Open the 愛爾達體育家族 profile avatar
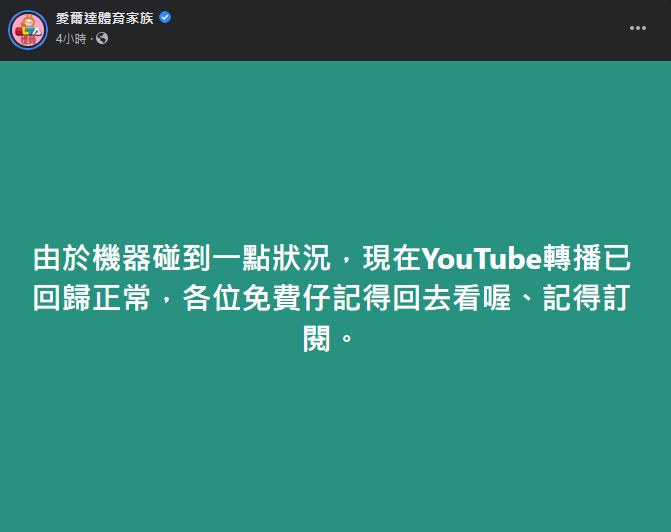671x532 pixels. click(28, 29)
